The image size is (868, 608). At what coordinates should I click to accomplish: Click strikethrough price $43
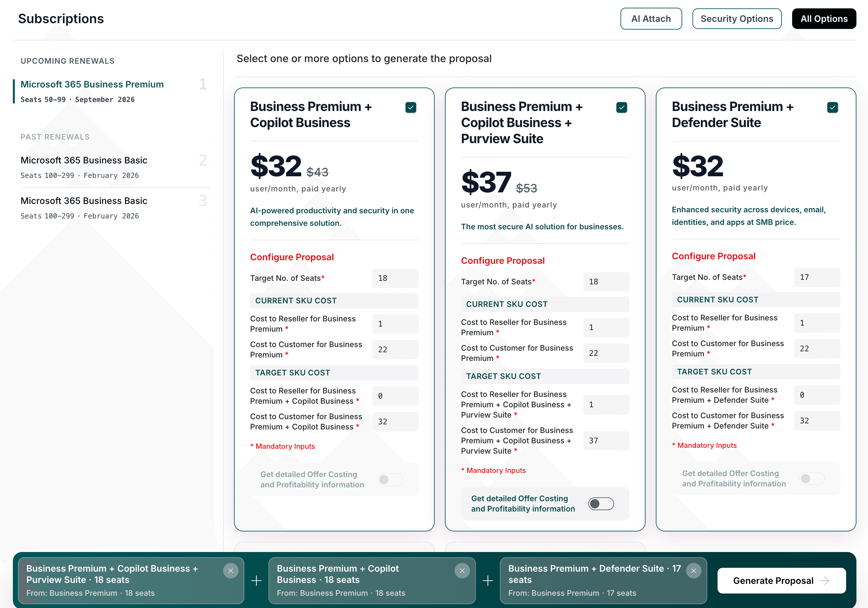tap(317, 172)
